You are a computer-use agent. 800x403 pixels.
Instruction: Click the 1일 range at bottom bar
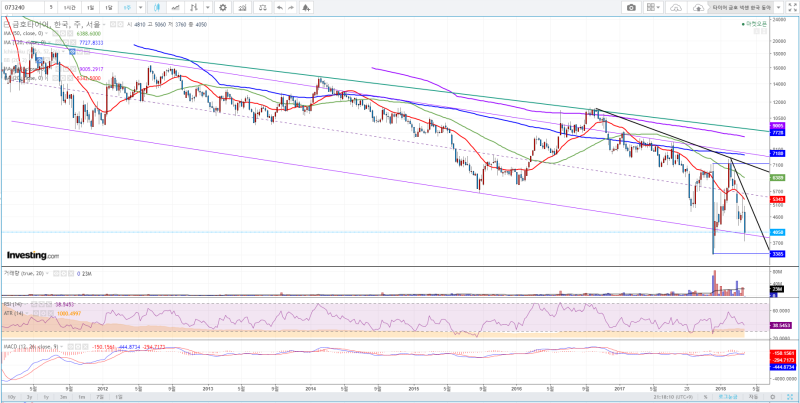pyautogui.click(x=119, y=397)
